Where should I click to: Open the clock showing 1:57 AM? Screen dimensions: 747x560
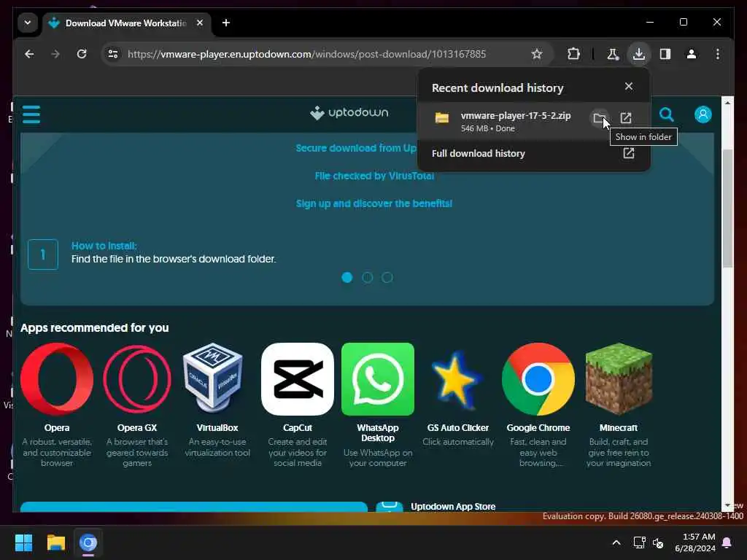pos(695,542)
